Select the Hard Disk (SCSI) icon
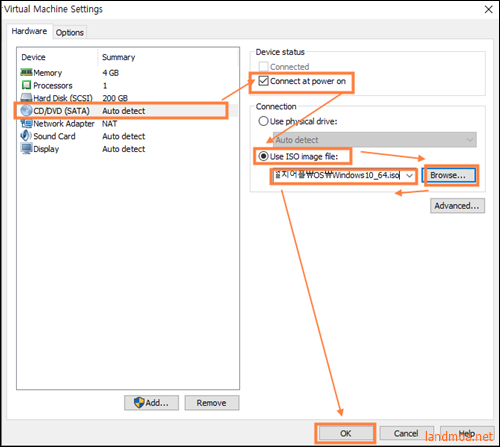The width and height of the screenshot is (500, 447). click(x=26, y=98)
